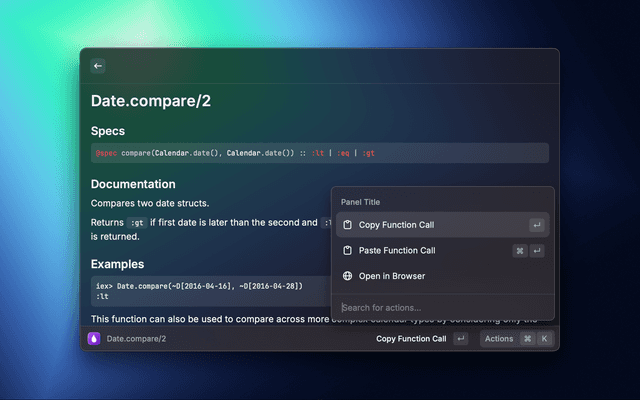The width and height of the screenshot is (640, 400).
Task: Click the globe icon for Open in Browser
Action: coord(347,276)
